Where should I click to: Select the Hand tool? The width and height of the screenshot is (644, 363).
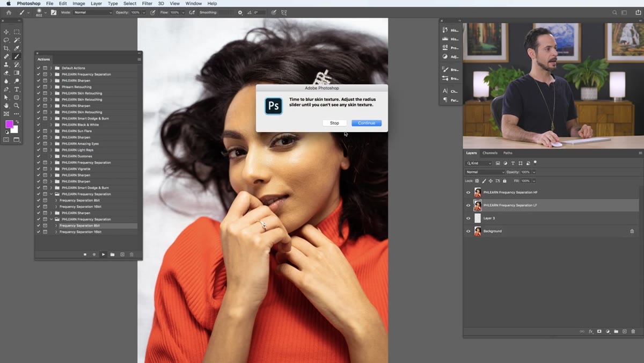tap(6, 106)
